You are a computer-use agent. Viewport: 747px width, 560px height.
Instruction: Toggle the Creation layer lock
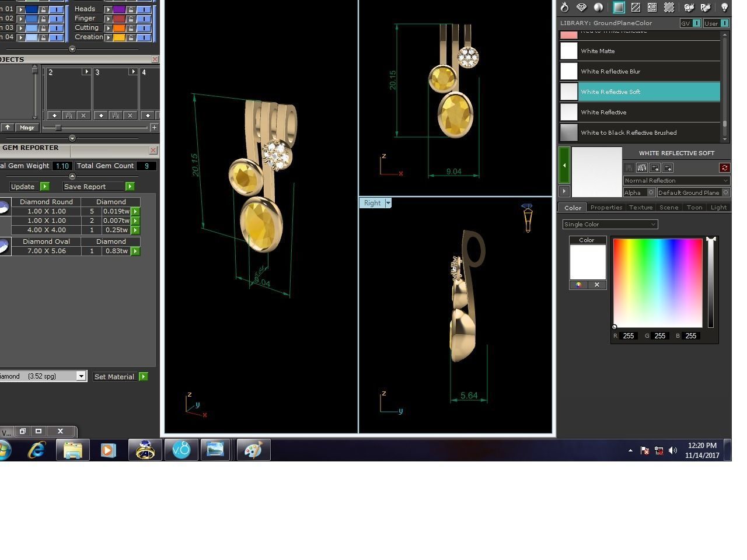pos(131,37)
